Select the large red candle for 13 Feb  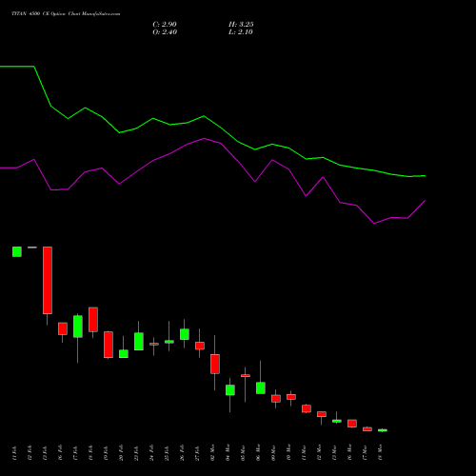click(x=48, y=280)
